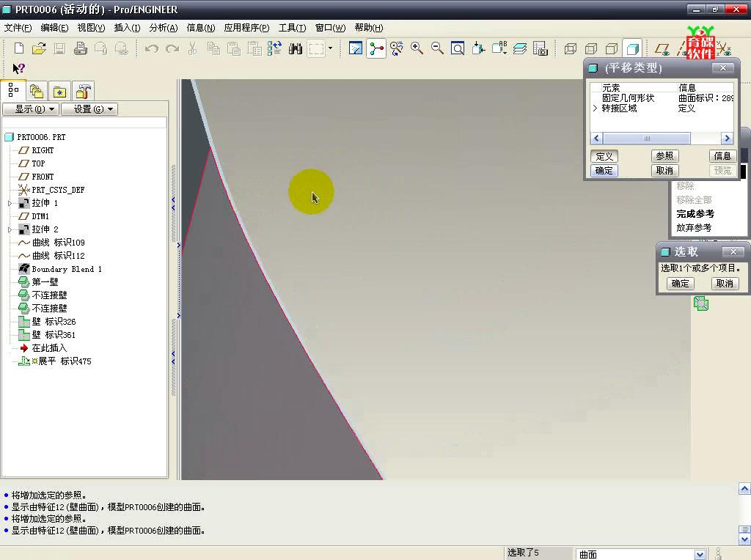Click 取消 in the 选取 dialog

[724, 284]
